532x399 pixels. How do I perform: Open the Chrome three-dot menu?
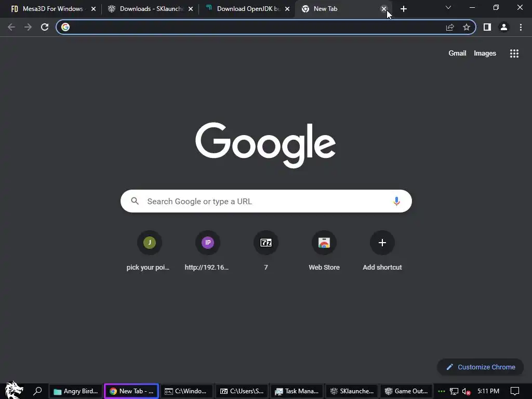(521, 27)
